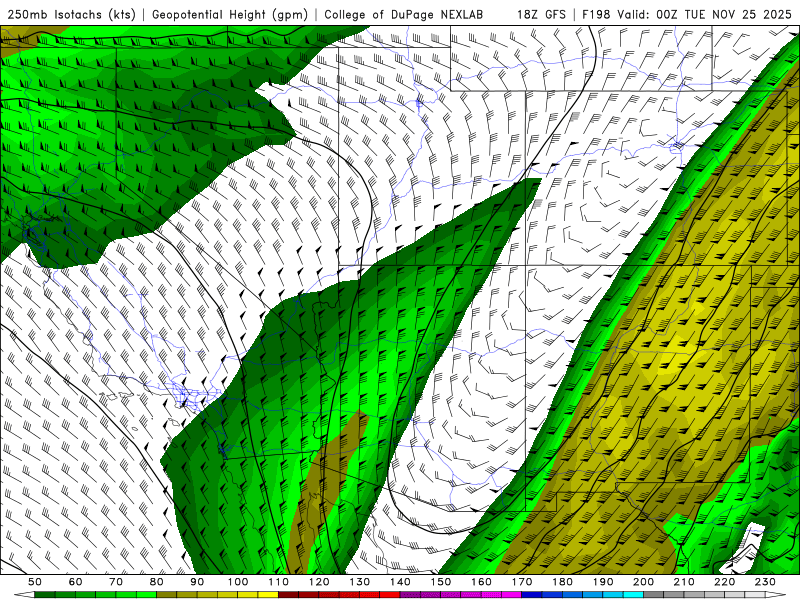Click the legend value '200'
Image resolution: width=800 pixels, height=600 pixels.
643,582
